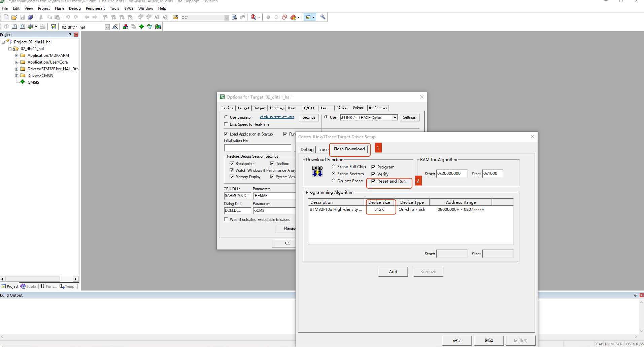Open the Flash menu
This screenshot has width=644, height=347.
[59, 8]
